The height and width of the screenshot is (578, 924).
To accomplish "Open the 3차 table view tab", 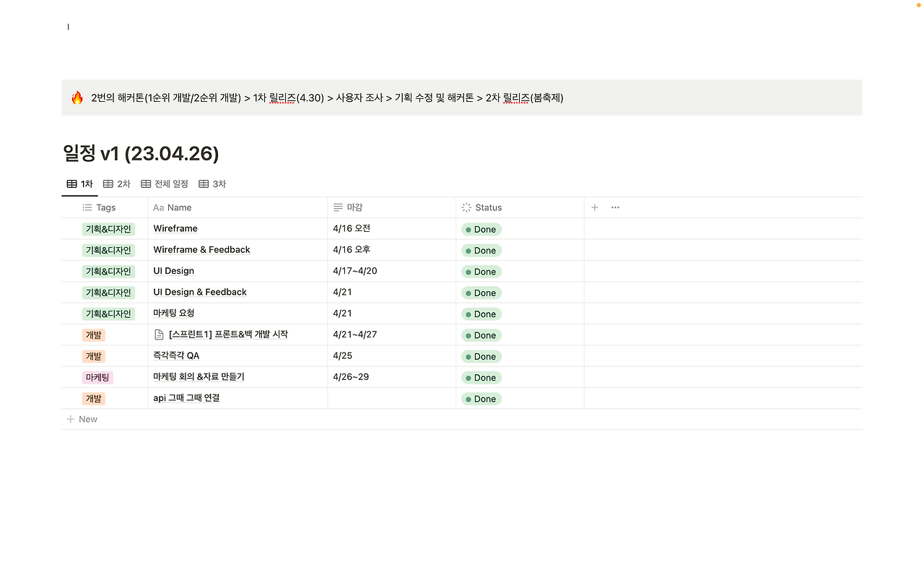I will tap(212, 184).
